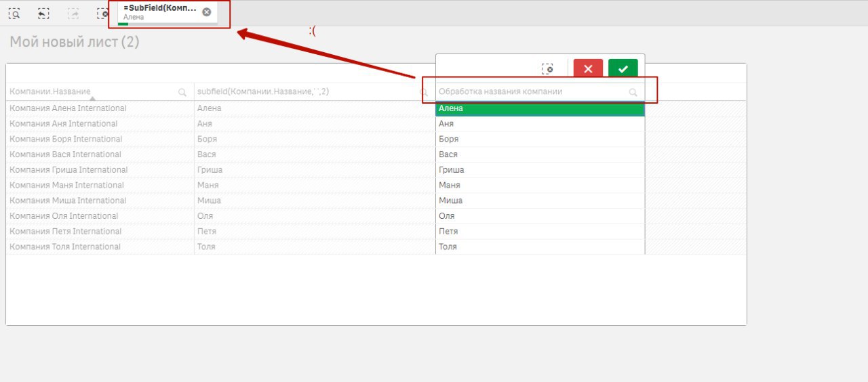This screenshot has height=382, width=868.
Task: Sort by Компании.Название column header
Action: coord(50,91)
